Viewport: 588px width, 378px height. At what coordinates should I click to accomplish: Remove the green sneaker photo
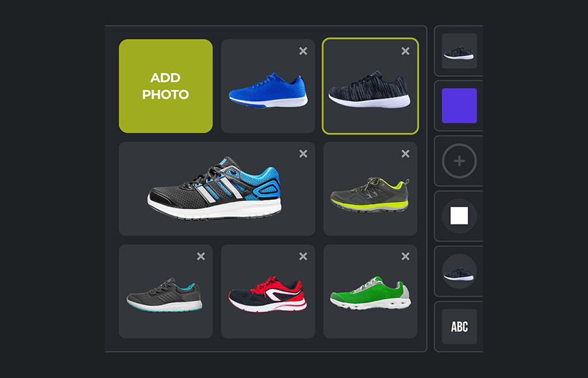click(x=405, y=257)
